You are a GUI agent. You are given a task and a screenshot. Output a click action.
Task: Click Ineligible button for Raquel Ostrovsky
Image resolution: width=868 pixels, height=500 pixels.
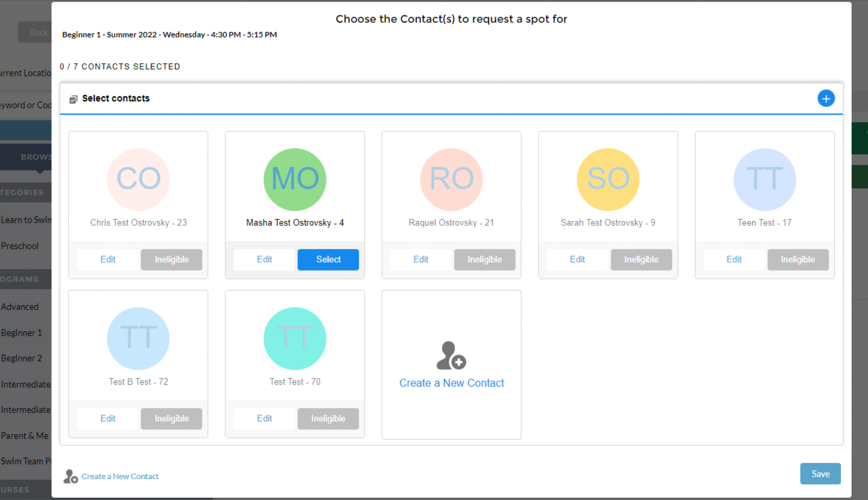click(x=485, y=259)
